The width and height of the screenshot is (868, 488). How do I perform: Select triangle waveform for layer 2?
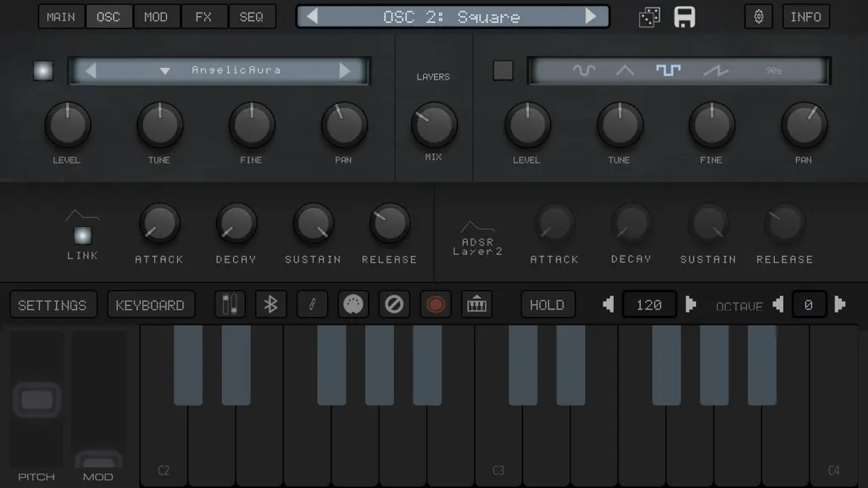tap(625, 70)
